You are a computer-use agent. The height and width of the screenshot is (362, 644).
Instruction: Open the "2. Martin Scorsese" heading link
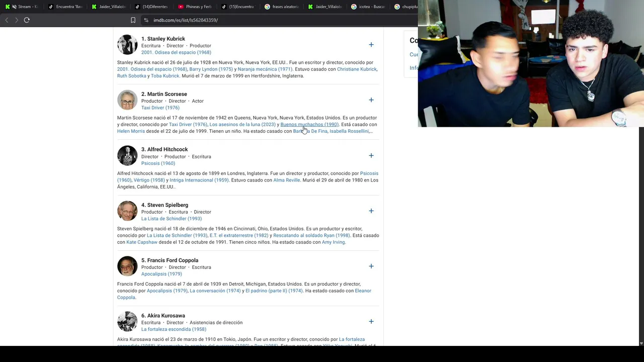point(164,94)
